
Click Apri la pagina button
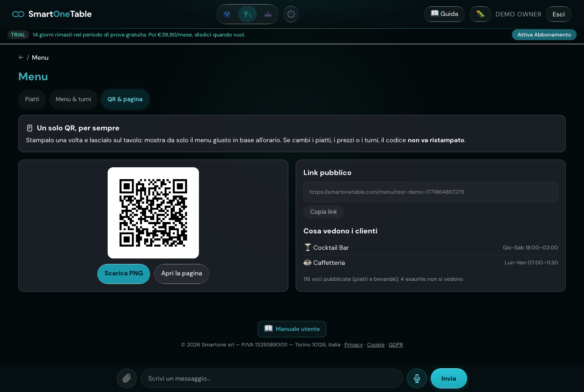tap(182, 274)
